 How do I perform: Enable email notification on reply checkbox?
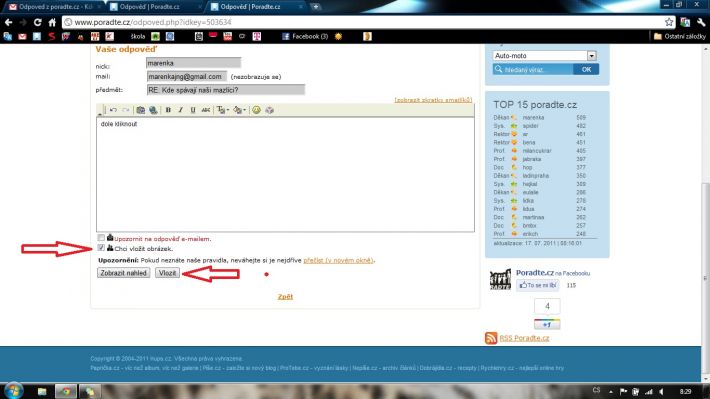click(x=101, y=237)
